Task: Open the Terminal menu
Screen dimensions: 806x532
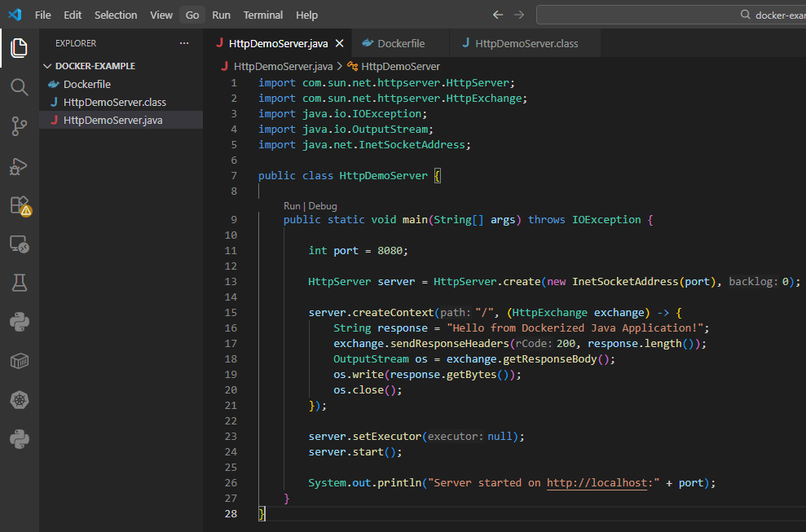Action: [263, 15]
